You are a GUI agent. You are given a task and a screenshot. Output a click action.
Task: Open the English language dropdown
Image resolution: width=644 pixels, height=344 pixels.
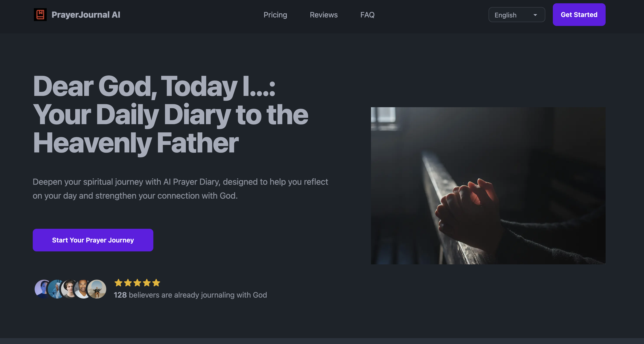[517, 15]
